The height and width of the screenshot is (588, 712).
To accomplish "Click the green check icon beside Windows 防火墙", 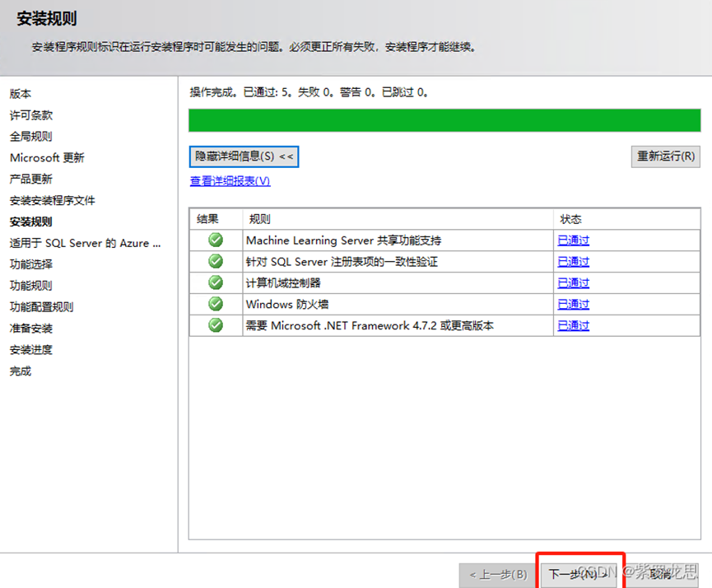I will [216, 304].
